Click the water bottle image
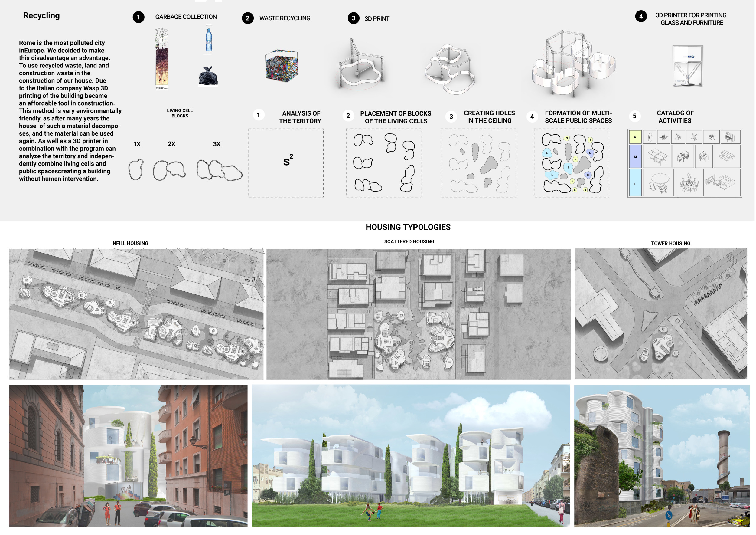Viewport: 756px width, 535px height. pyautogui.click(x=209, y=40)
